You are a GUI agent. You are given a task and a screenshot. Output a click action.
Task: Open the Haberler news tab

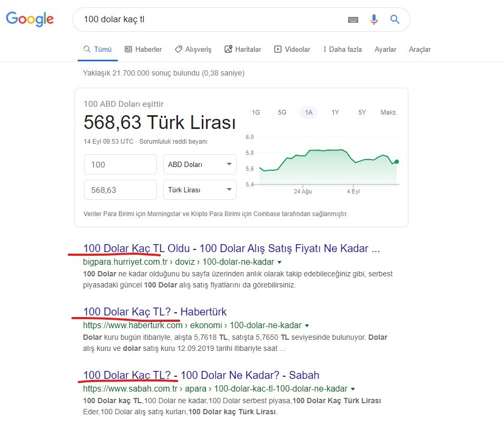click(x=143, y=49)
